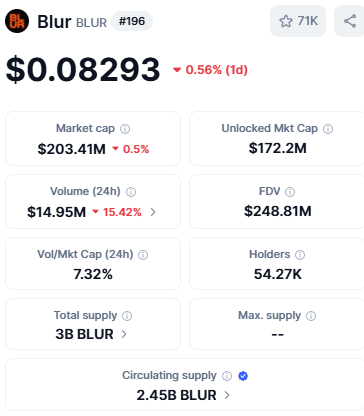Click the FDV info icon
This screenshot has height=416, width=364.
click(x=290, y=192)
